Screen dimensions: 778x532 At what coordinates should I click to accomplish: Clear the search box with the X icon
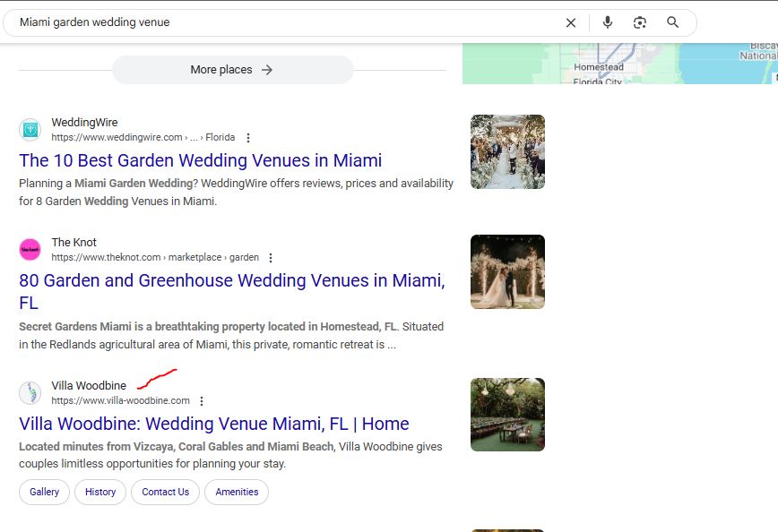tap(571, 23)
